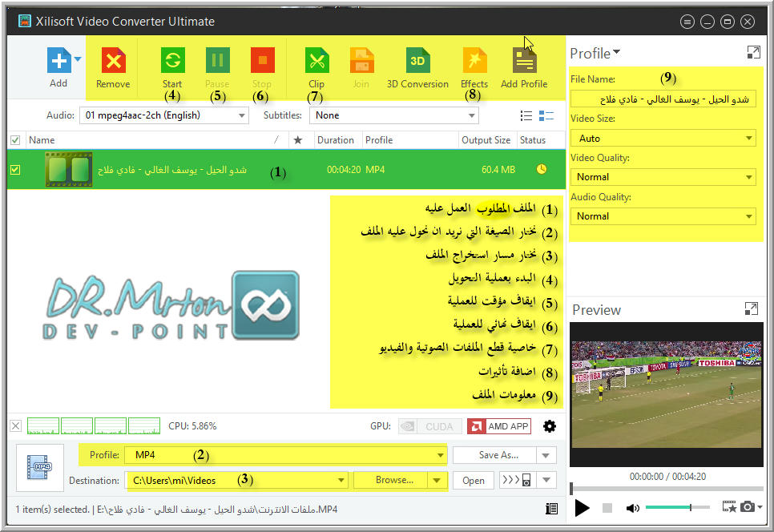Open the device transfer dropdown arrow

(546, 480)
